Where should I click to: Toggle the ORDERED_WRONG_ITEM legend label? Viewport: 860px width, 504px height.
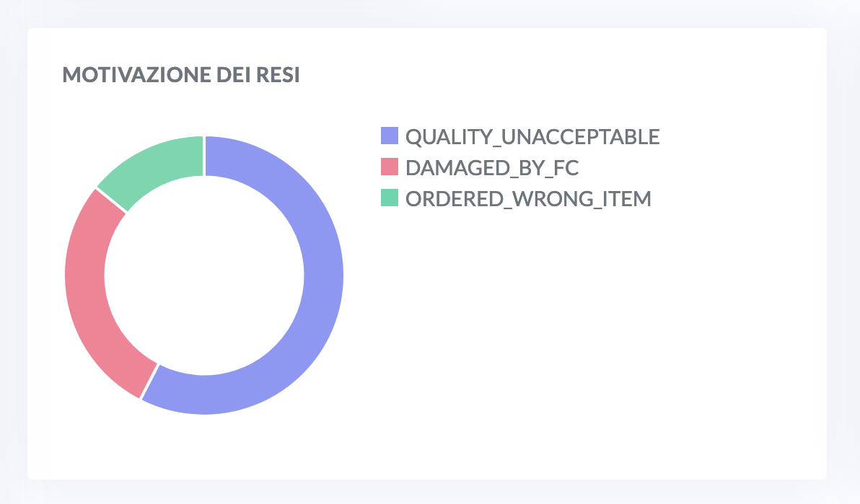coord(528,198)
